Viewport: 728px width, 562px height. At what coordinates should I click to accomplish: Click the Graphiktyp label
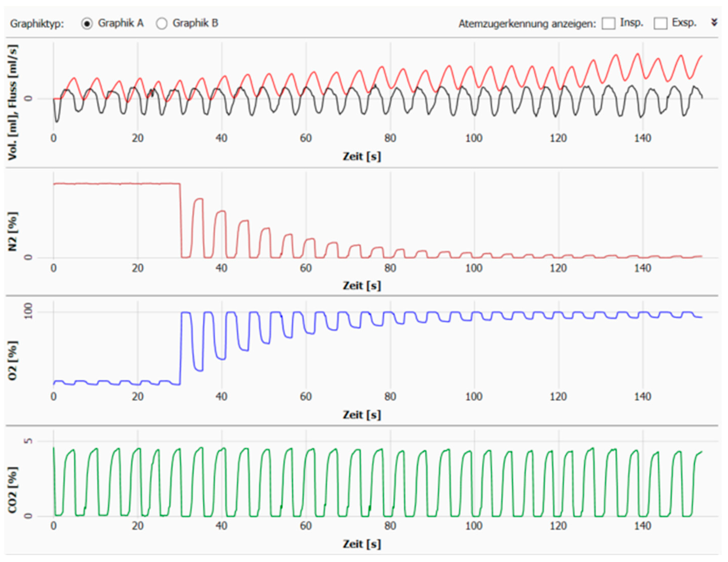pyautogui.click(x=37, y=24)
